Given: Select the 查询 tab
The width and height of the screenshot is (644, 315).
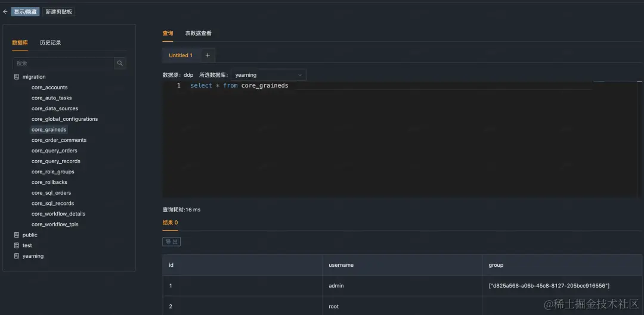Looking at the screenshot, I should (x=168, y=33).
